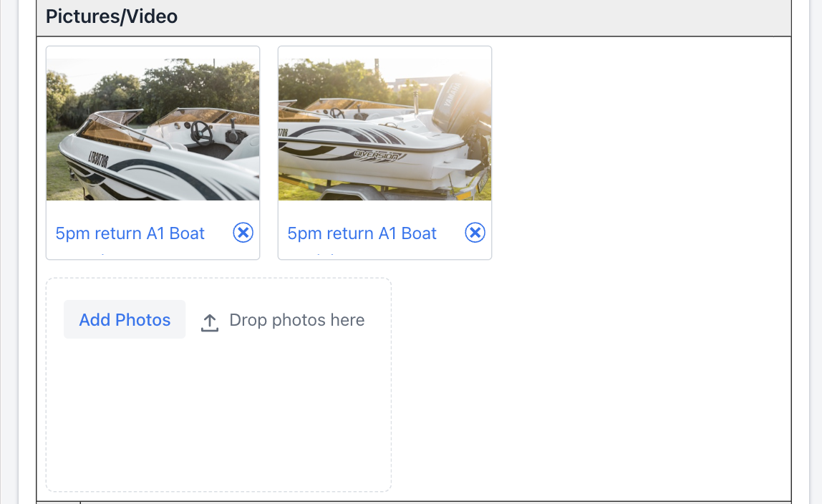Remove the first boat photo with steering wheel
Screen dimensions: 822x504
[x=243, y=233]
